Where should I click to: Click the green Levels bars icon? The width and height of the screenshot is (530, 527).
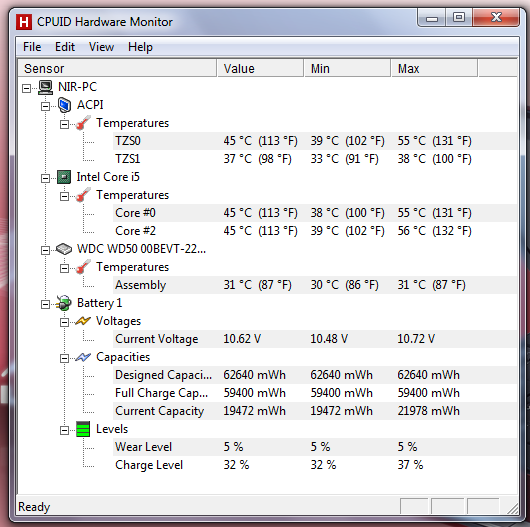(x=83, y=429)
